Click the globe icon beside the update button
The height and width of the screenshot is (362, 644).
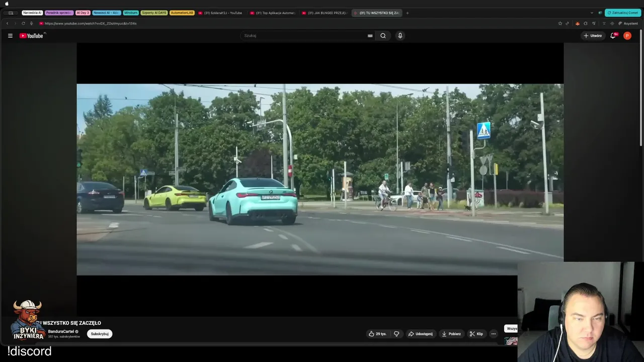600,13
